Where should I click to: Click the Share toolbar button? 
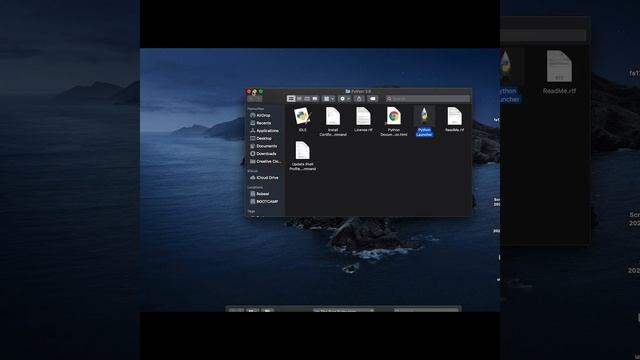click(x=359, y=98)
